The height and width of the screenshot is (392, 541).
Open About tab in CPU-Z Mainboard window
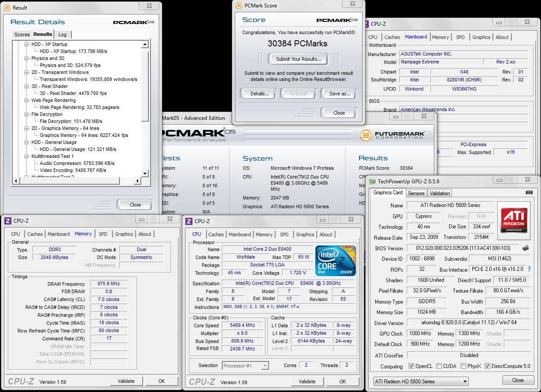tap(502, 37)
